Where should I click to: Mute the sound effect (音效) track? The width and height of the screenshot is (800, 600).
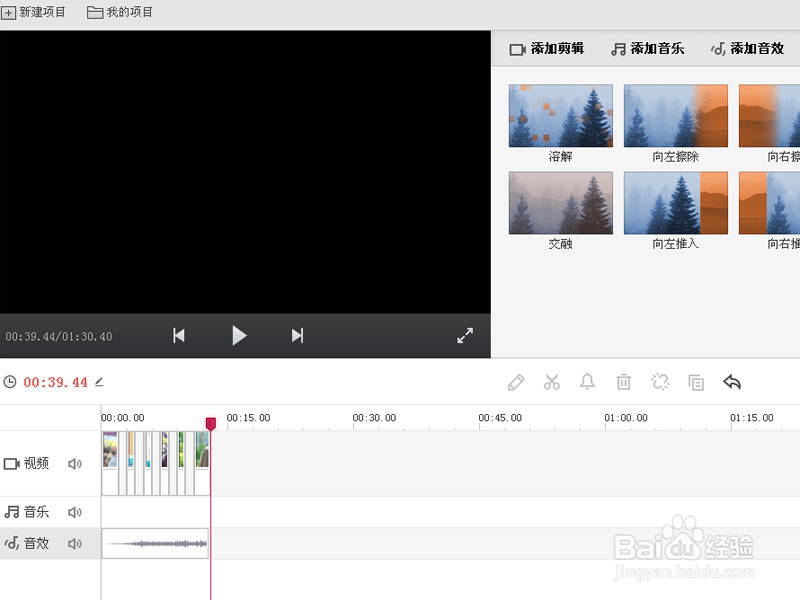75,544
